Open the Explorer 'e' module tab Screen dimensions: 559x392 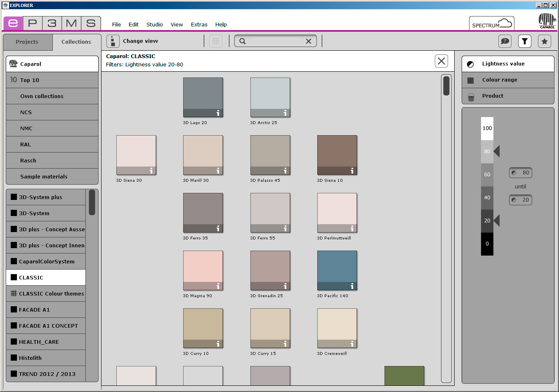pos(13,23)
